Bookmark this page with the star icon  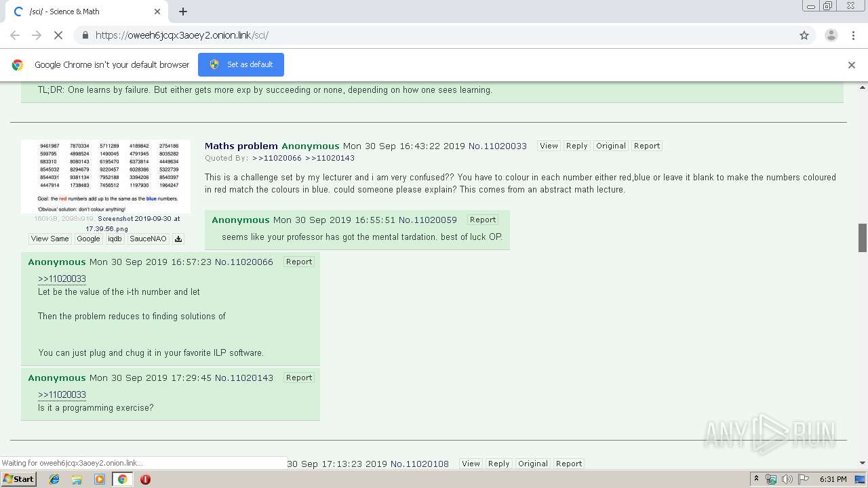804,35
